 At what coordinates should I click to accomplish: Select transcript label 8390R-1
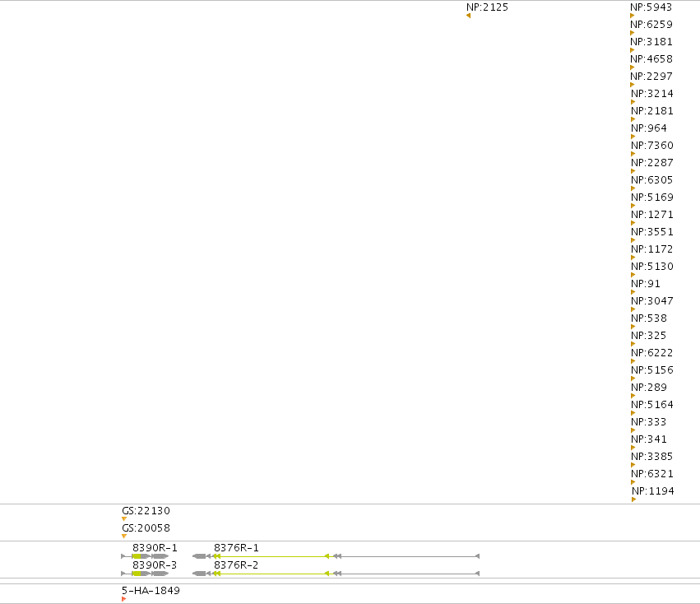(155, 548)
